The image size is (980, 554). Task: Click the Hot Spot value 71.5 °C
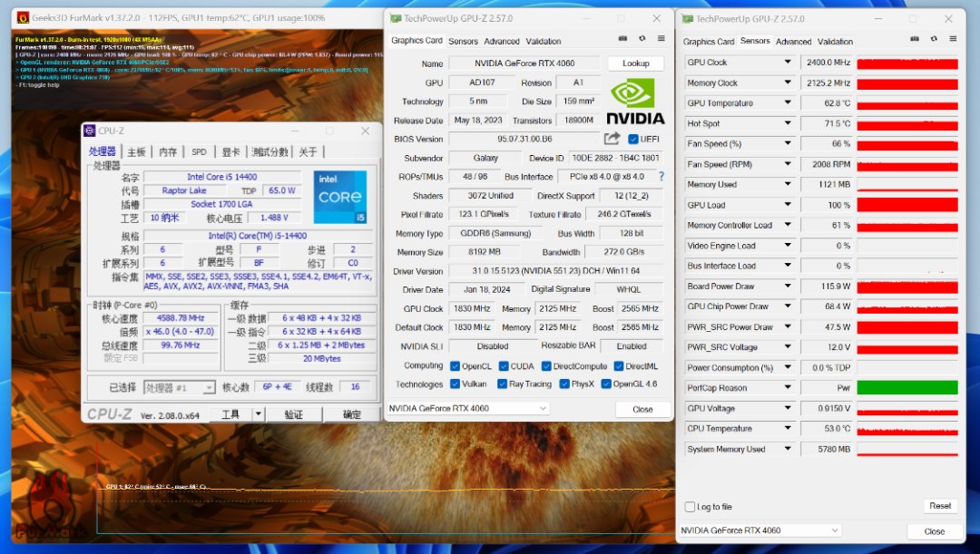point(827,123)
